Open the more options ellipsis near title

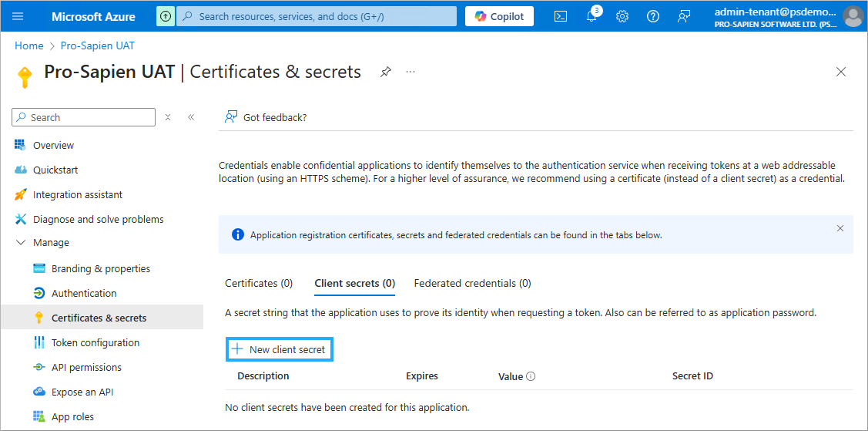pyautogui.click(x=411, y=72)
